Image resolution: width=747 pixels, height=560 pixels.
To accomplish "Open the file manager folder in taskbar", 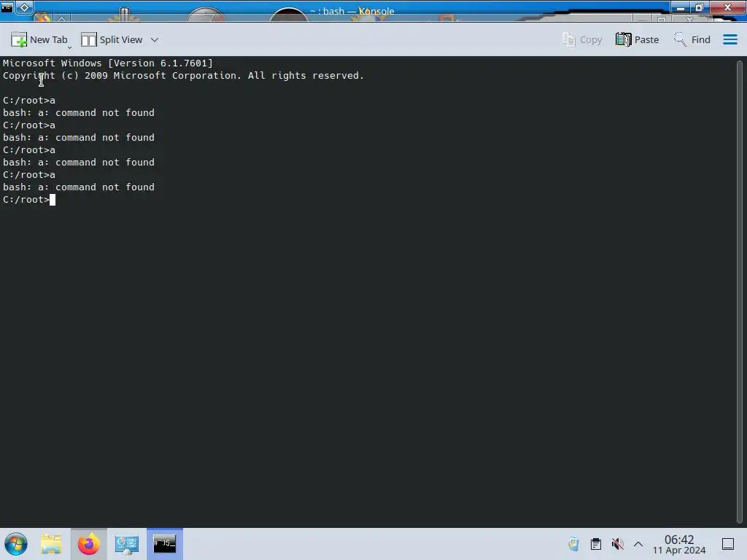I will 51,544.
